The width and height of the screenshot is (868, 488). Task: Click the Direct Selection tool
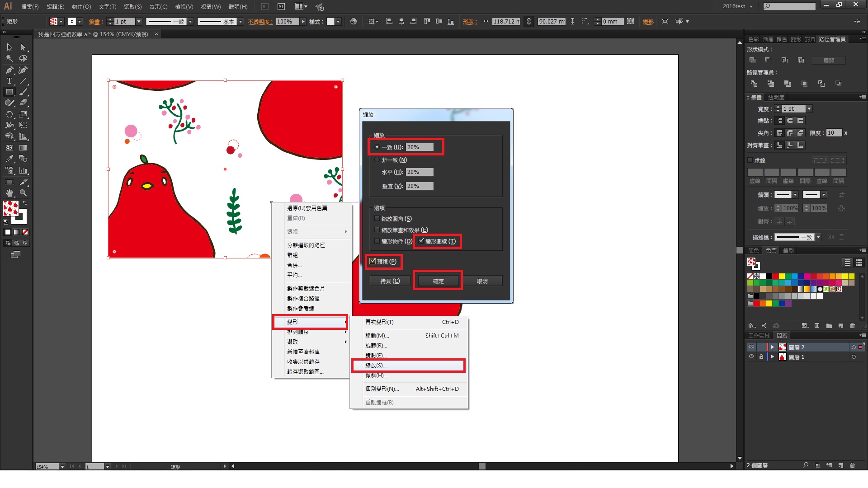pos(23,47)
